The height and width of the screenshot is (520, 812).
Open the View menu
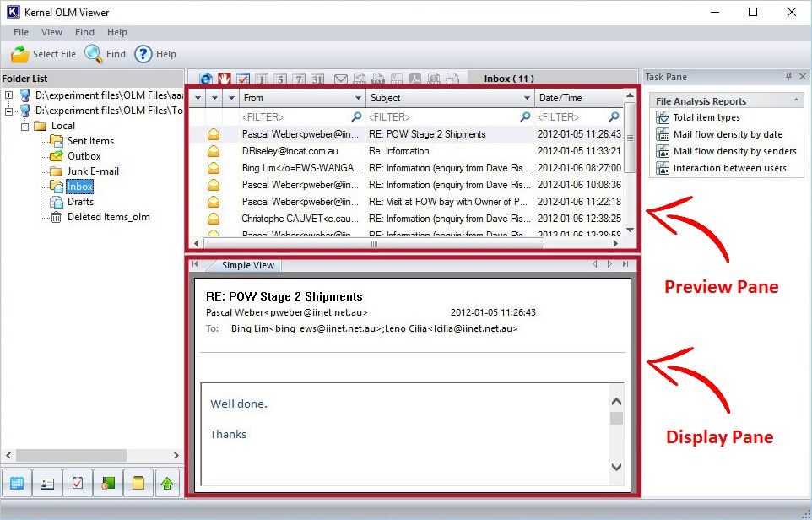click(51, 32)
